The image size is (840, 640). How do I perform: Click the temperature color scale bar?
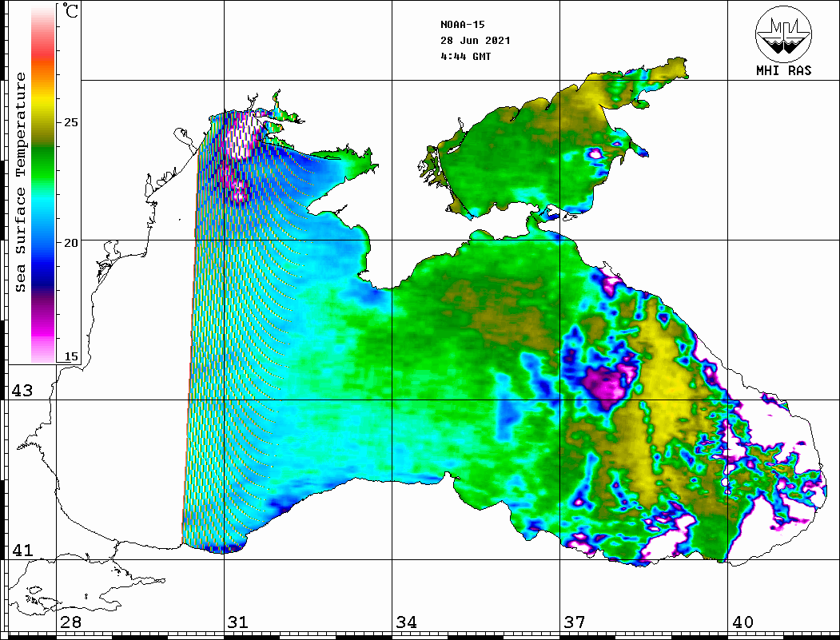point(43,185)
